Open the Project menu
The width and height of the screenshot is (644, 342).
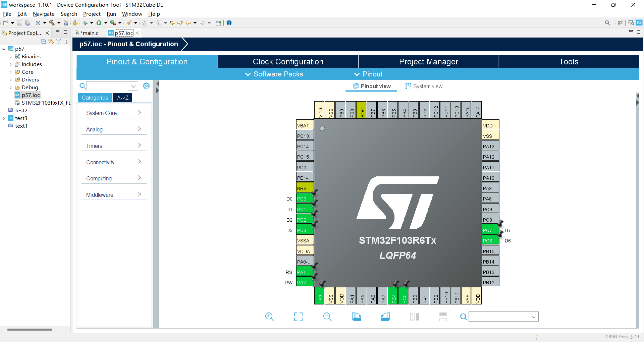pyautogui.click(x=92, y=14)
